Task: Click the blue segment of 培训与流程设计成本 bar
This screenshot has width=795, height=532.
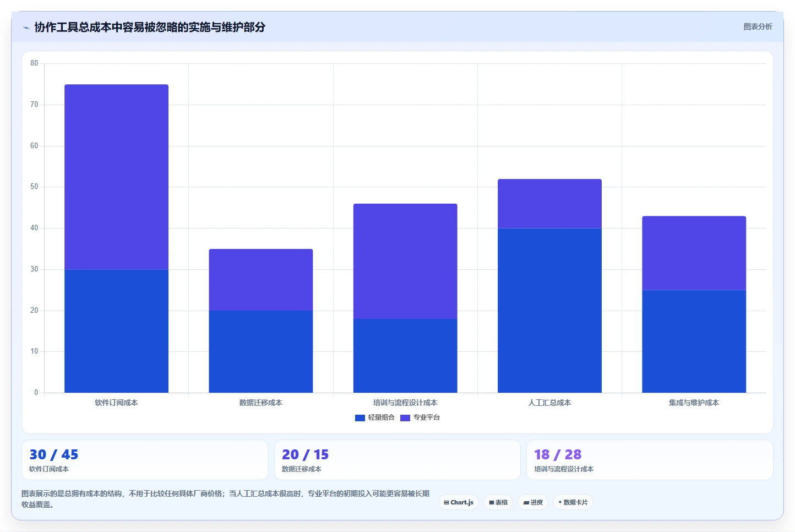Action: [x=405, y=356]
